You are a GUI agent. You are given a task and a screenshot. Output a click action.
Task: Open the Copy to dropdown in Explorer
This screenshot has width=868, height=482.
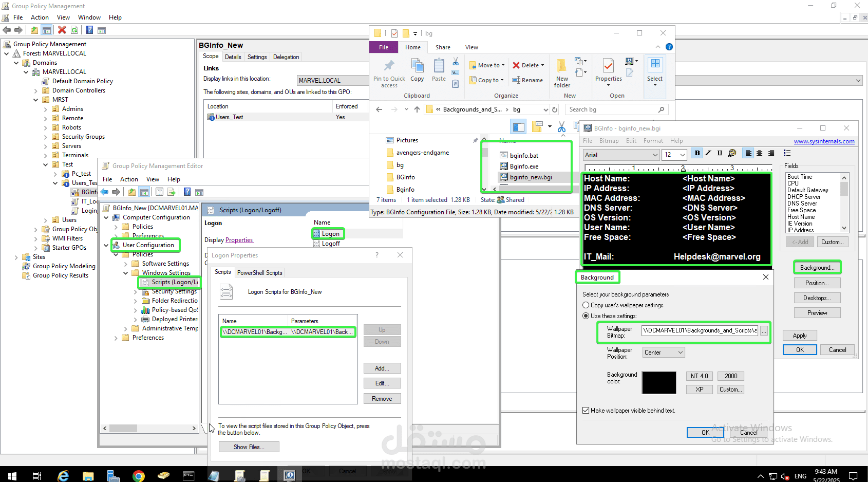tap(487, 80)
